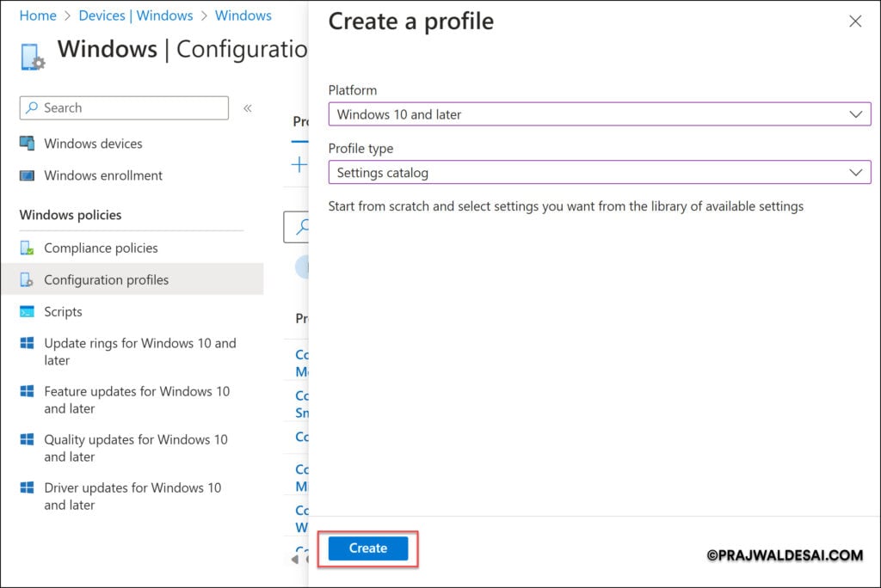
Task: Click the Platform dropdown chevron arrow
Action: point(855,114)
